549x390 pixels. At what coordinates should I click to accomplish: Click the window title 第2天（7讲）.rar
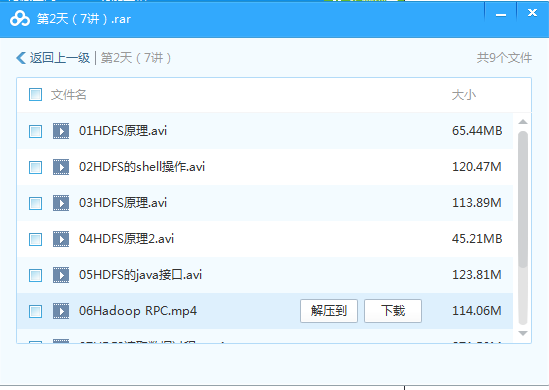click(x=84, y=19)
